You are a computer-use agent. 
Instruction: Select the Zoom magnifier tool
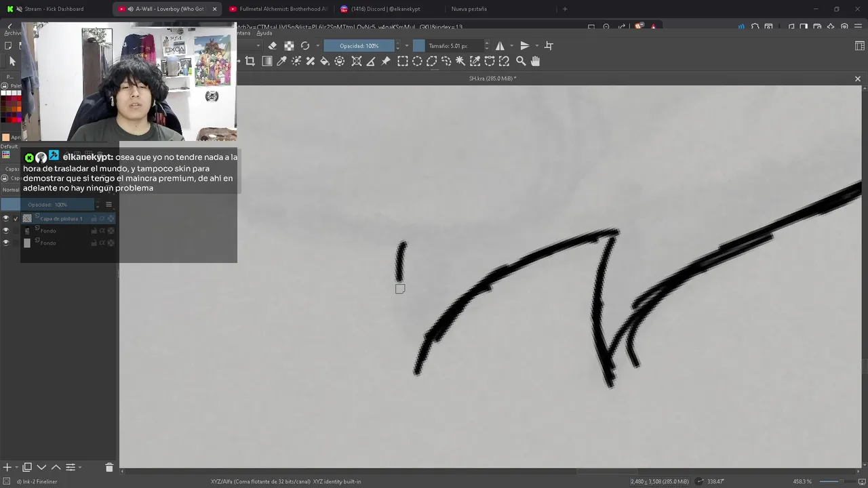coord(521,61)
